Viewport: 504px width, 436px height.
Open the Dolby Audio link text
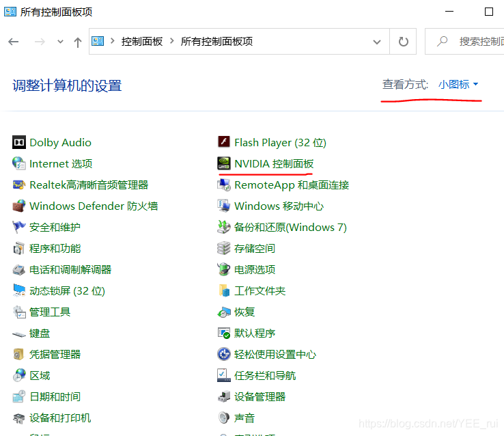coord(60,142)
